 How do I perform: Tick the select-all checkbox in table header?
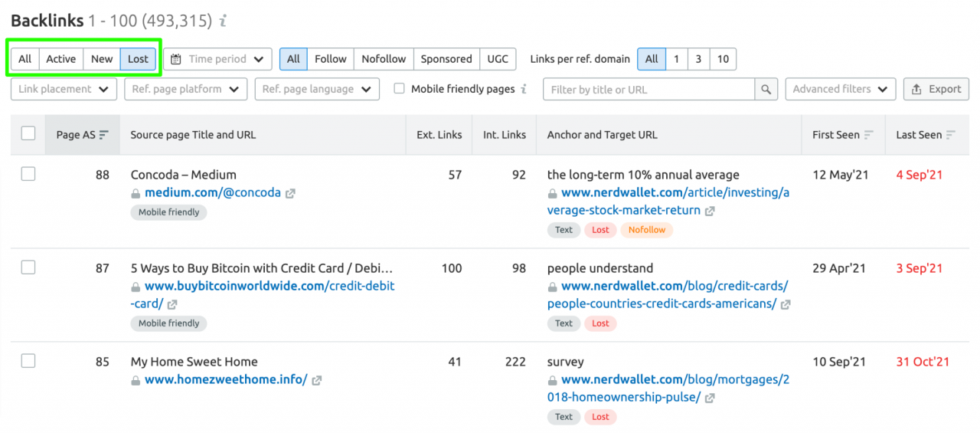click(x=28, y=133)
